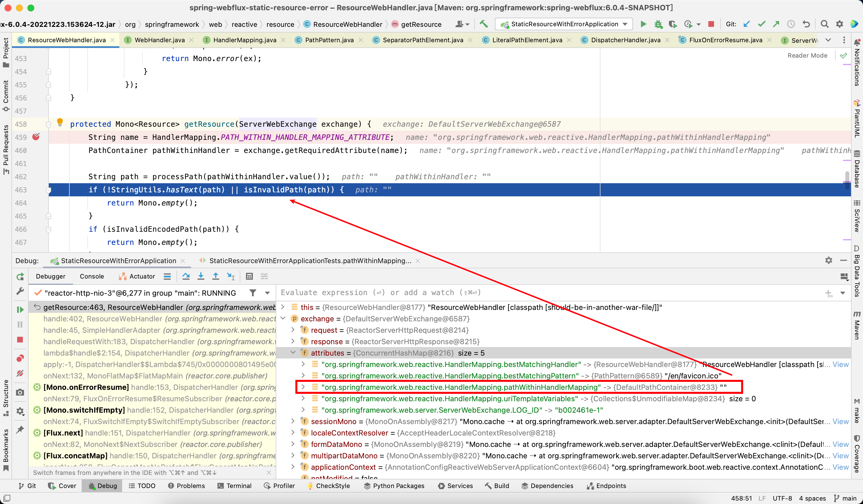Image resolution: width=863 pixels, height=504 pixels.
Task: Show Git history clock icon
Action: [x=791, y=24]
